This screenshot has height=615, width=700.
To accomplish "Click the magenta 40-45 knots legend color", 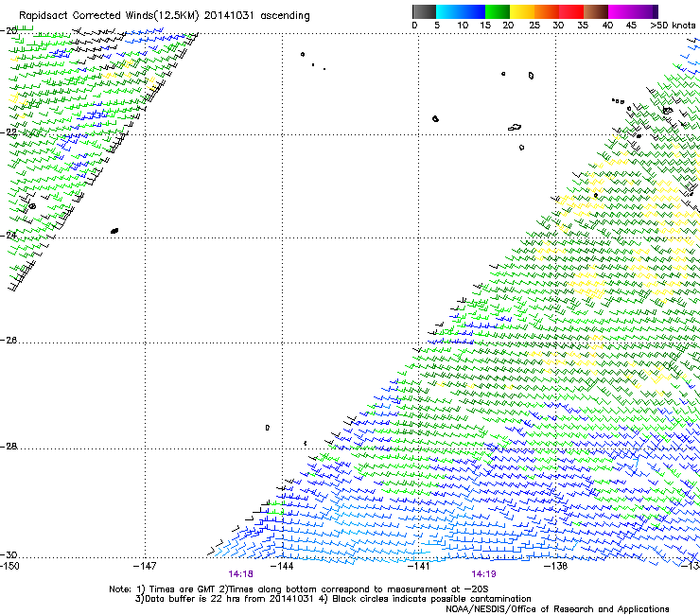I will 621,11.
